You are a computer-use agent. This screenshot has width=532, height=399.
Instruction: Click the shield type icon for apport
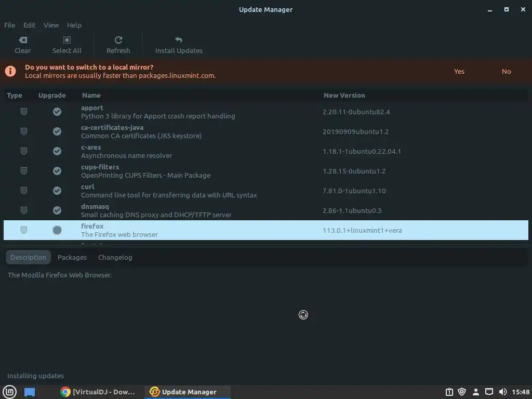coord(24,112)
